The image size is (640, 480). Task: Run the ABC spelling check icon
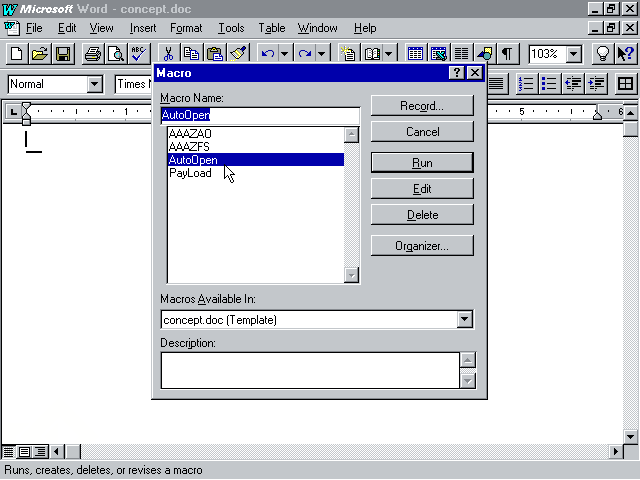tap(139, 54)
